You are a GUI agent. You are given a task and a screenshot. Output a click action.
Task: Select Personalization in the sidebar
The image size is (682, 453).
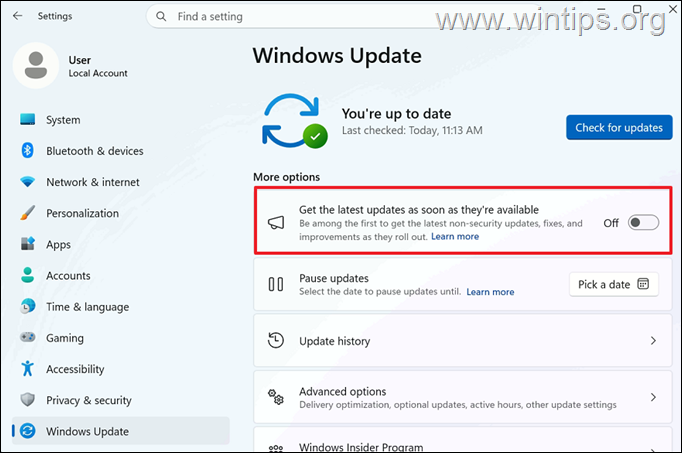point(120,213)
